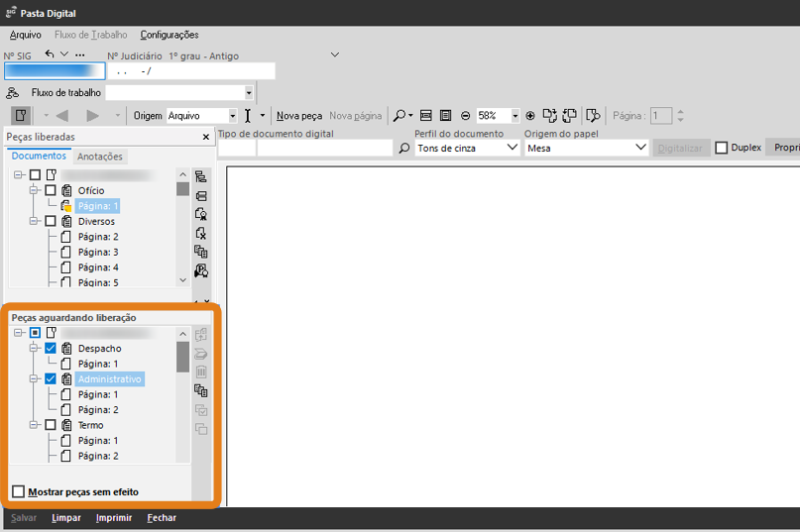This screenshot has width=800, height=532.
Task: Switch to the Anotações tab
Action: tap(100, 157)
